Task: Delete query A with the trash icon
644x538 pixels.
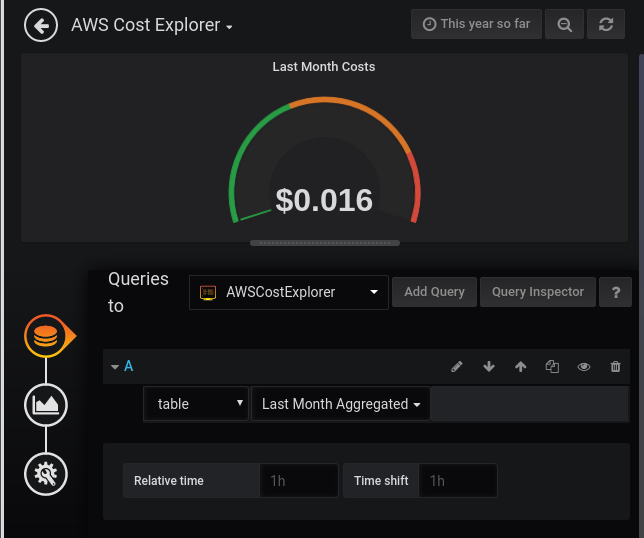Action: 615,366
